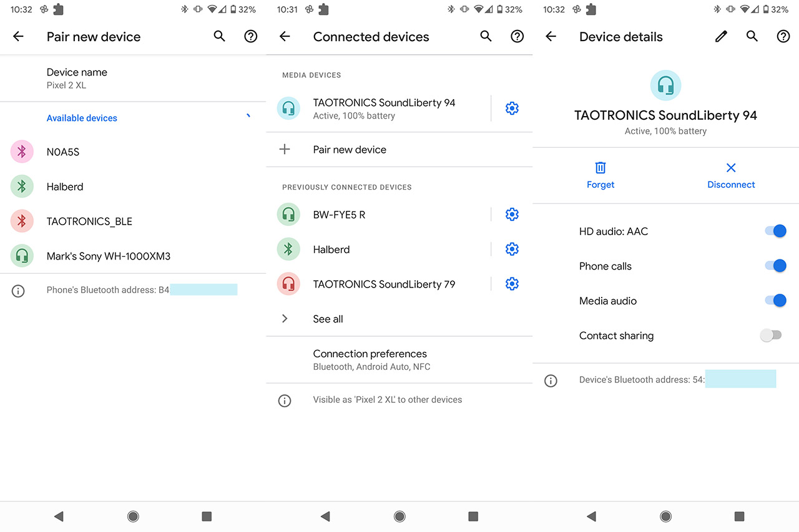Open settings gear for TAOTRONICS SoundLiberty 94
The height and width of the screenshot is (532, 799).
click(x=512, y=109)
